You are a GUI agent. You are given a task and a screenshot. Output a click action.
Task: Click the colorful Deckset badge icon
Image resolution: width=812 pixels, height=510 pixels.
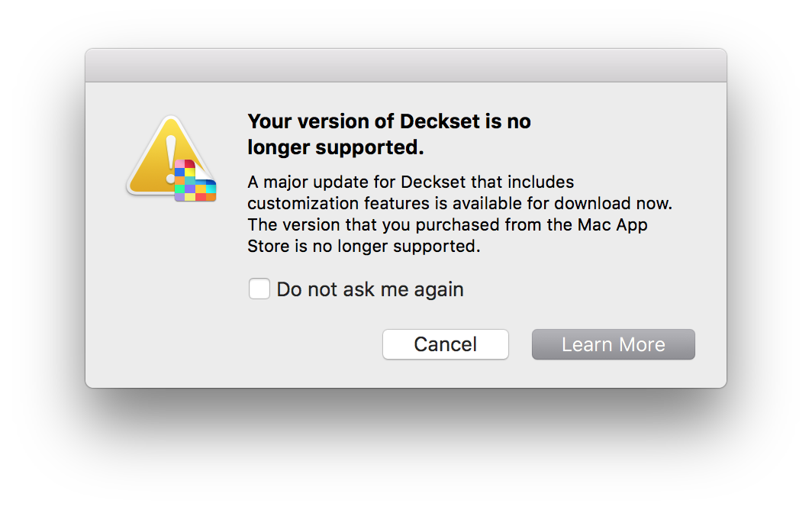pyautogui.click(x=195, y=182)
